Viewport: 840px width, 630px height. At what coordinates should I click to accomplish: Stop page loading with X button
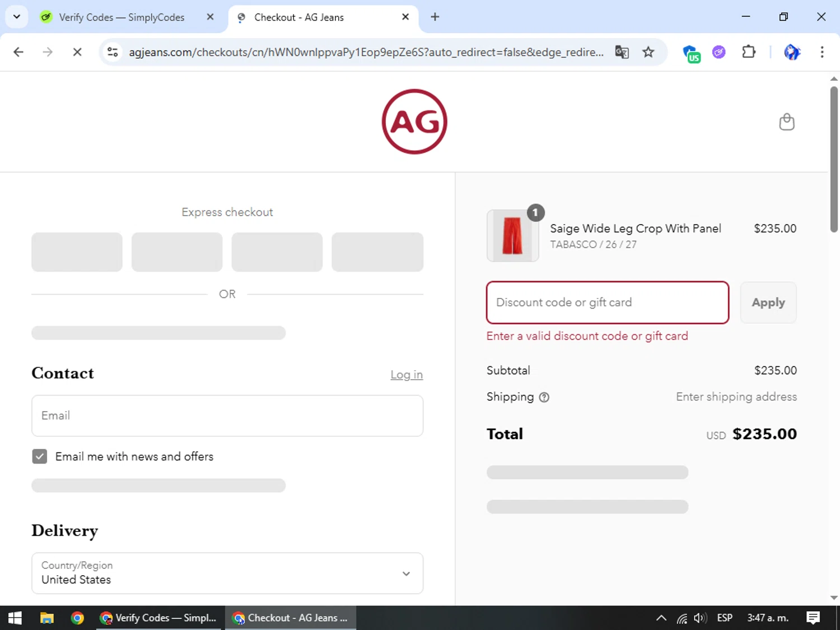pyautogui.click(x=77, y=52)
